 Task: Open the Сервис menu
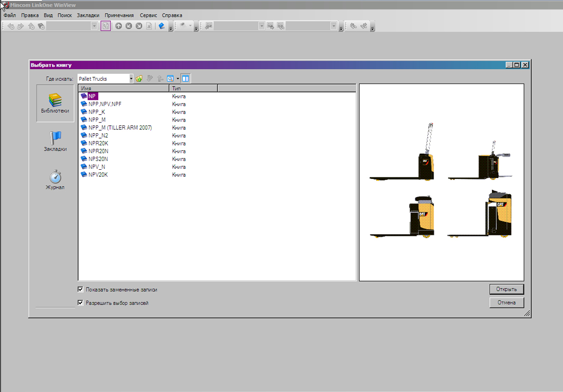148,15
